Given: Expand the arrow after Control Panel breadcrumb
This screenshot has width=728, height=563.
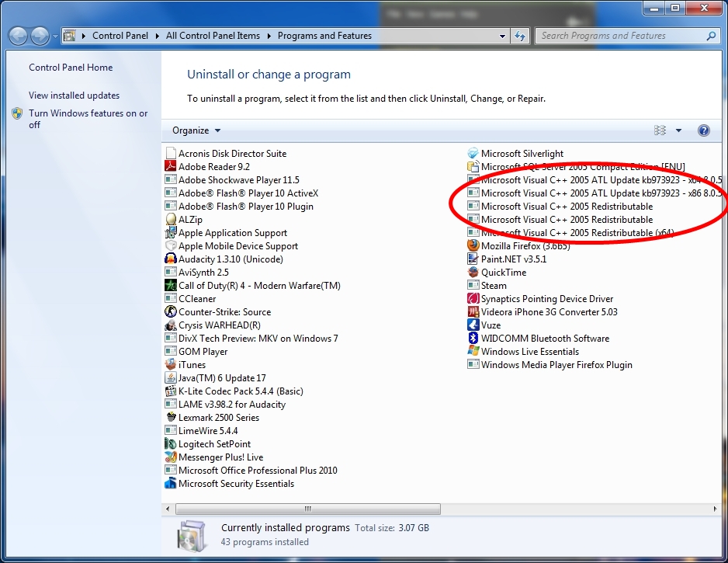Looking at the screenshot, I should (157, 36).
